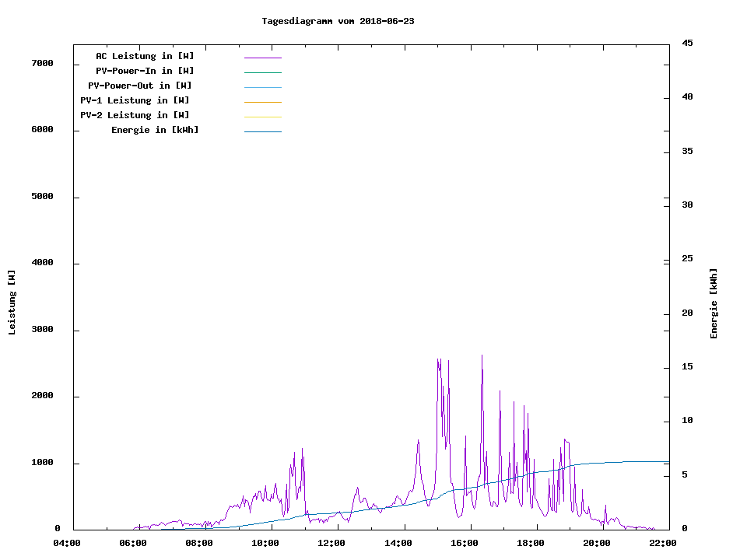The image size is (747, 560).
Task: Select the 16:00 time axis label
Action: click(x=464, y=543)
